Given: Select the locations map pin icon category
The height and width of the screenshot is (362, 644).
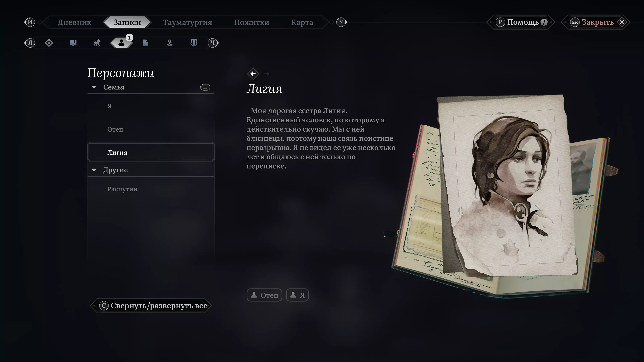Looking at the screenshot, I should [x=170, y=43].
